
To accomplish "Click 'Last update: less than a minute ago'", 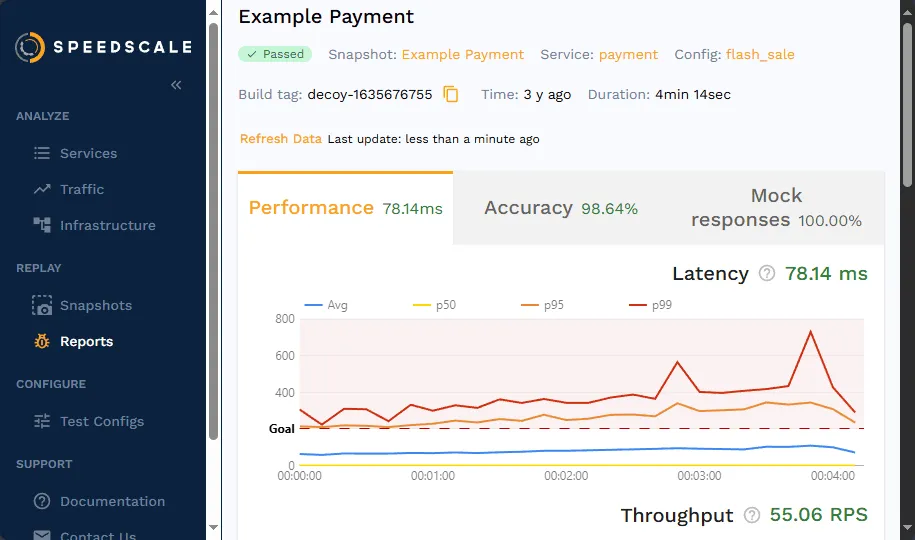I will [x=434, y=139].
